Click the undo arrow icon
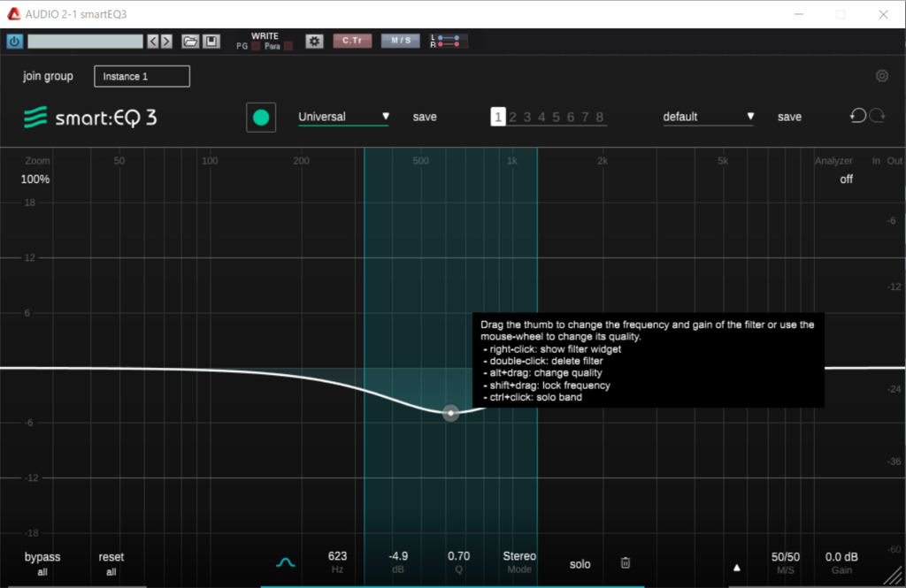The image size is (906, 588). coord(858,116)
